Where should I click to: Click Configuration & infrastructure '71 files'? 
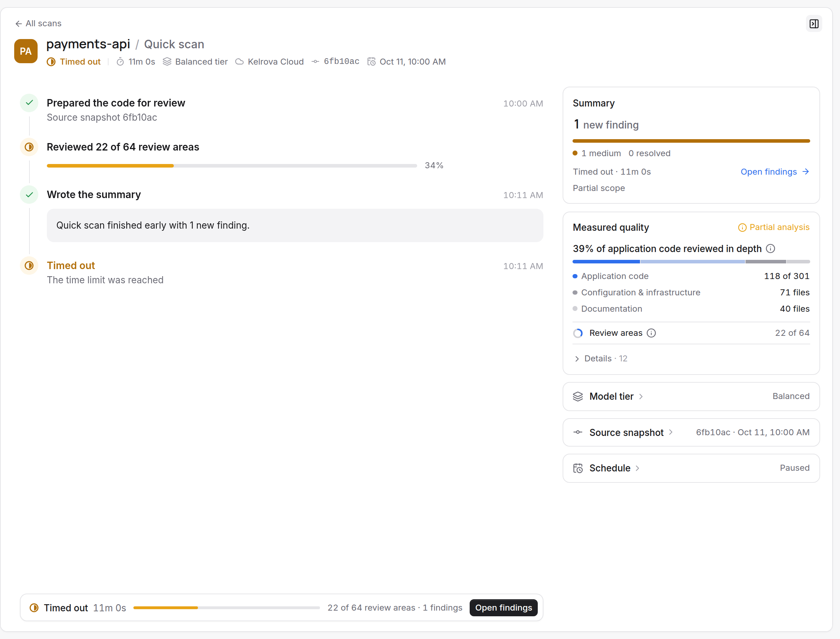coord(691,293)
